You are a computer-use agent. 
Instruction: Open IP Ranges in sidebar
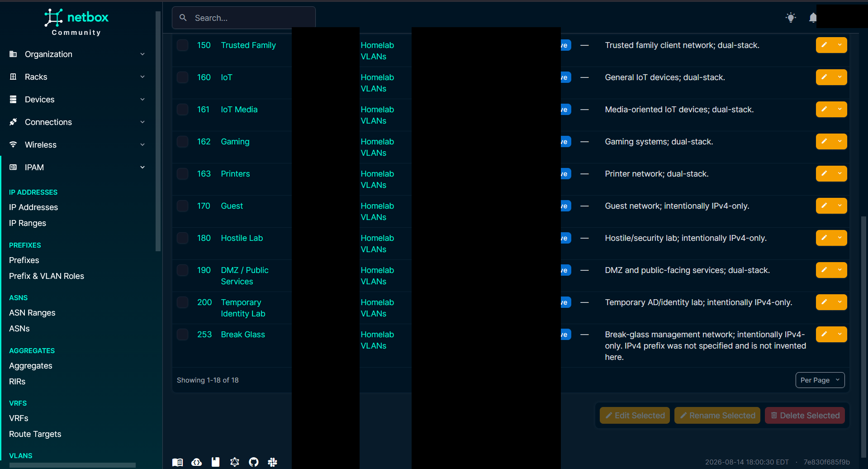pyautogui.click(x=28, y=223)
